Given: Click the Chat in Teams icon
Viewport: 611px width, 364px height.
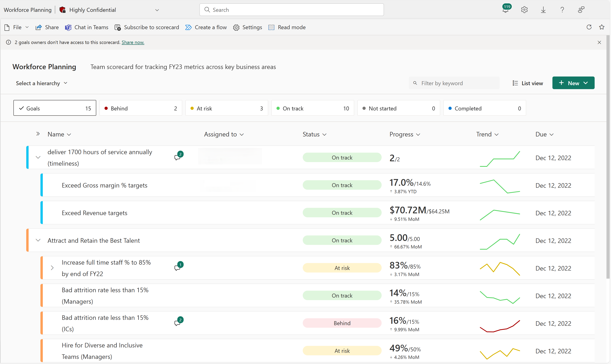Looking at the screenshot, I should (x=68, y=27).
